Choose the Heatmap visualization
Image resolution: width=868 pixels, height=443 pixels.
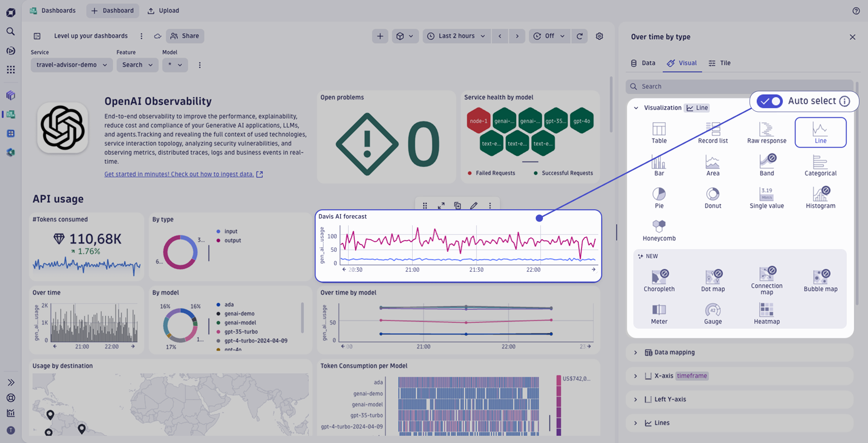coord(767,313)
